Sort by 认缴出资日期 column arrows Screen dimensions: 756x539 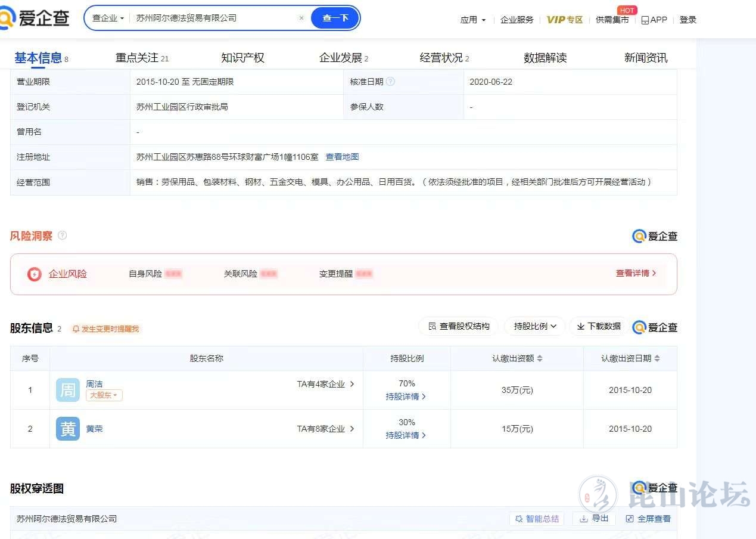pyautogui.click(x=657, y=358)
